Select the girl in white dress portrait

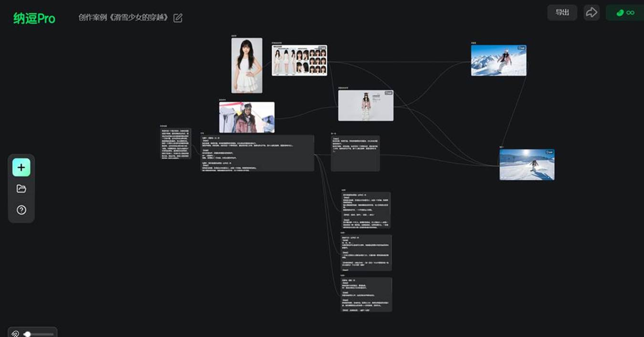(247, 65)
